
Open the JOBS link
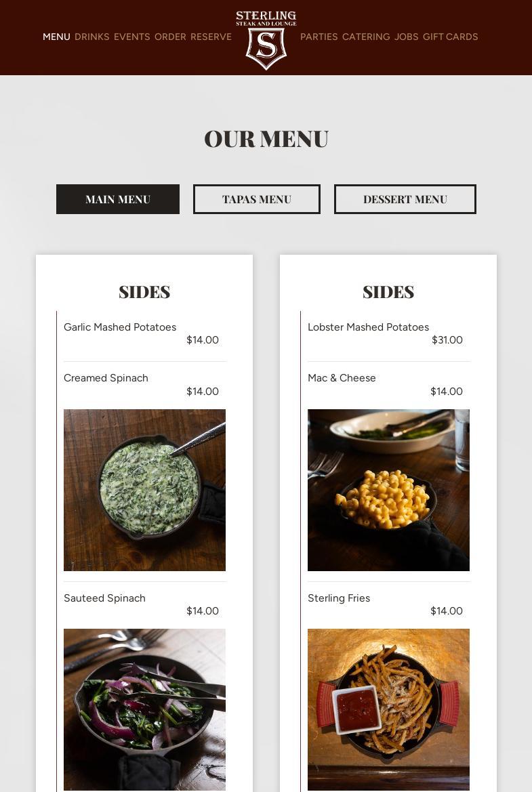pyautogui.click(x=406, y=37)
